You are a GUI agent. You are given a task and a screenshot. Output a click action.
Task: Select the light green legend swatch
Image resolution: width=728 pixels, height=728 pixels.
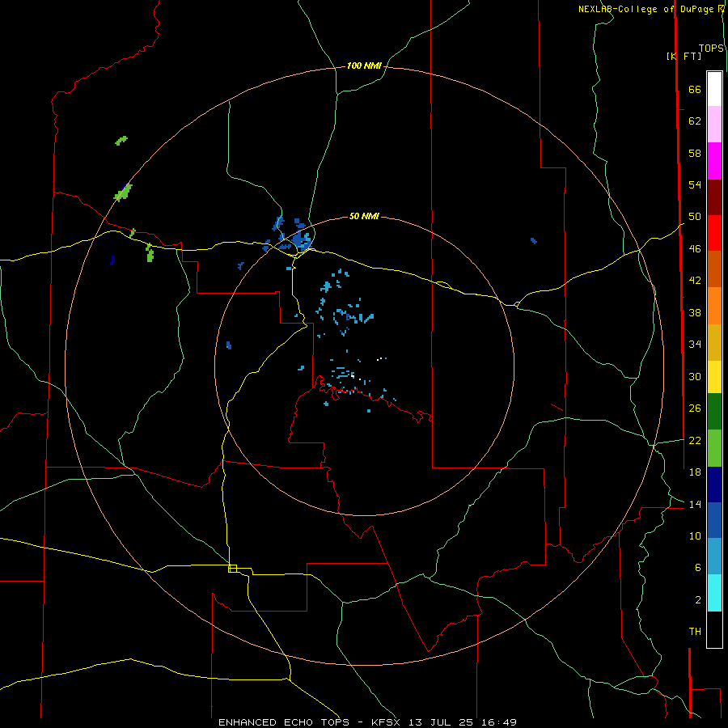click(714, 448)
